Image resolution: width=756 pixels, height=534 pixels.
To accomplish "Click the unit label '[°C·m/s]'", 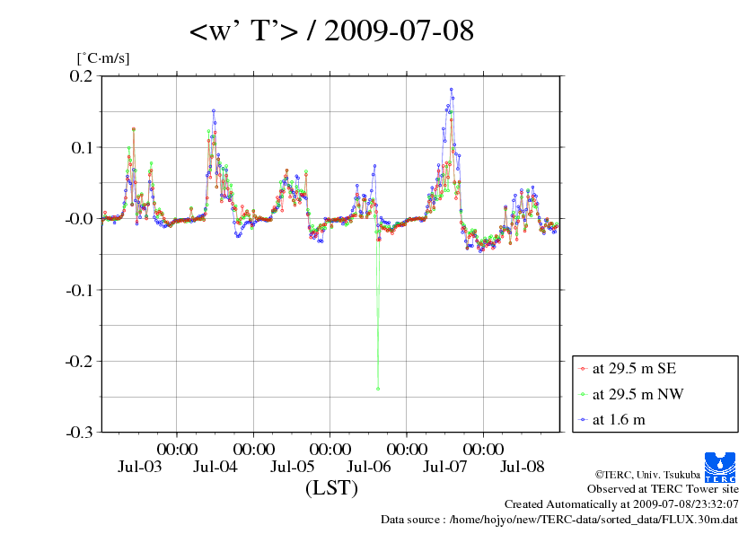I will tap(103, 58).
